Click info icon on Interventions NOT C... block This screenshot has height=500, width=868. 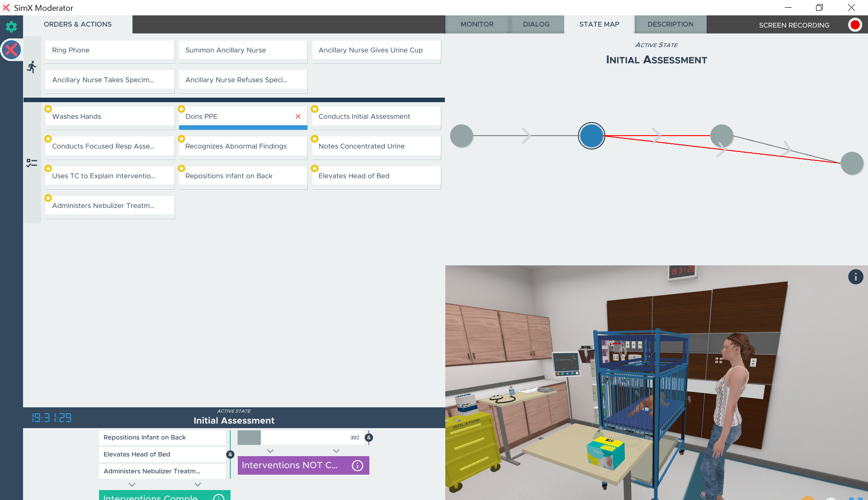click(x=357, y=466)
